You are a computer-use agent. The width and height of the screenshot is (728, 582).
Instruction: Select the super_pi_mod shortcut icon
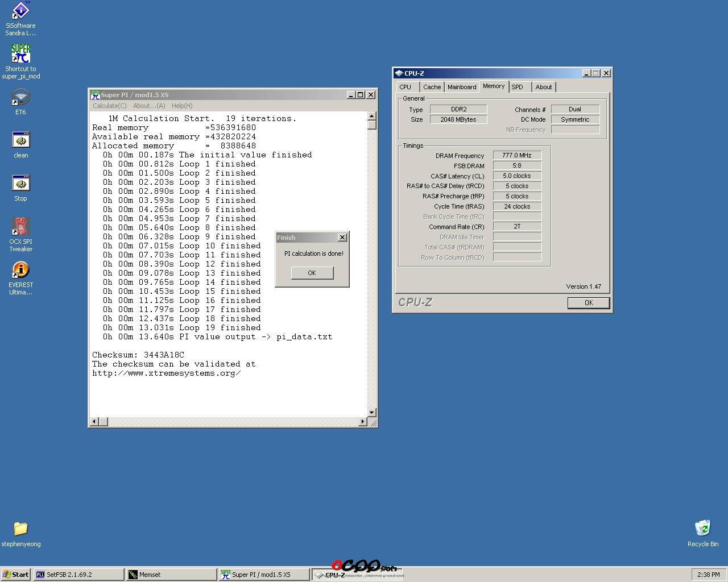20,53
